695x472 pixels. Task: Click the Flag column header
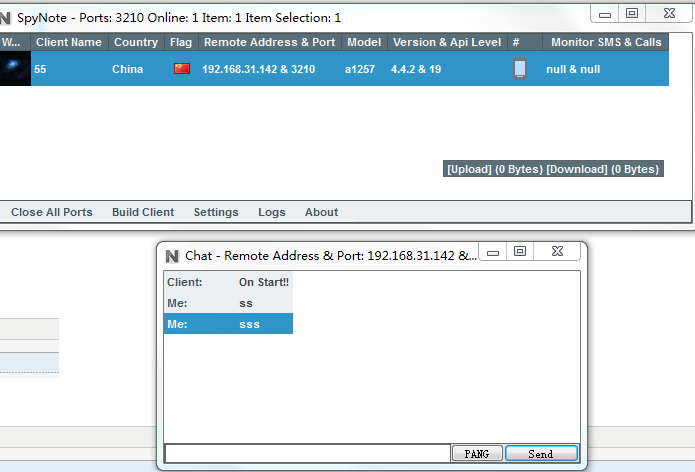(181, 42)
